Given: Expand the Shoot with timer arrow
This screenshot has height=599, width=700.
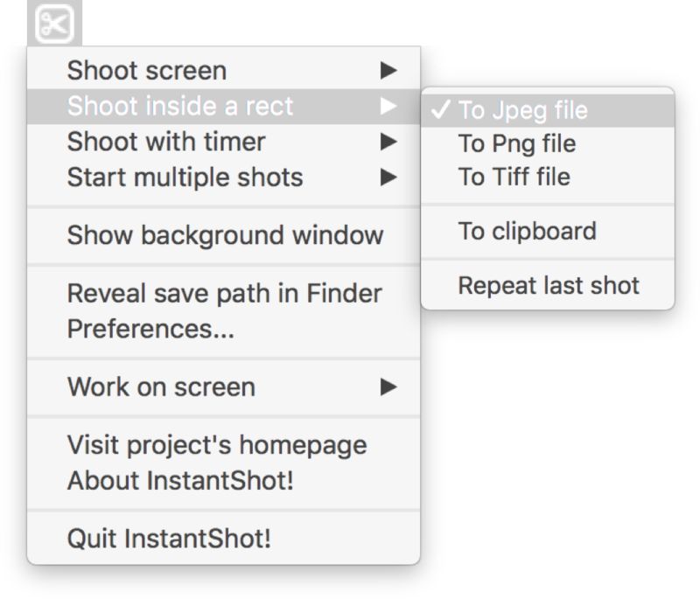Looking at the screenshot, I should (389, 142).
